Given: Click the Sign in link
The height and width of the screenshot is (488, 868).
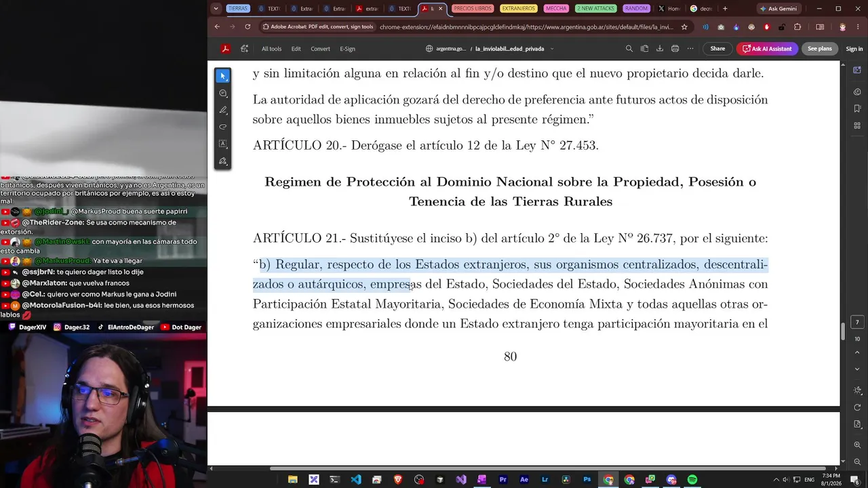Looking at the screenshot, I should [x=854, y=49].
